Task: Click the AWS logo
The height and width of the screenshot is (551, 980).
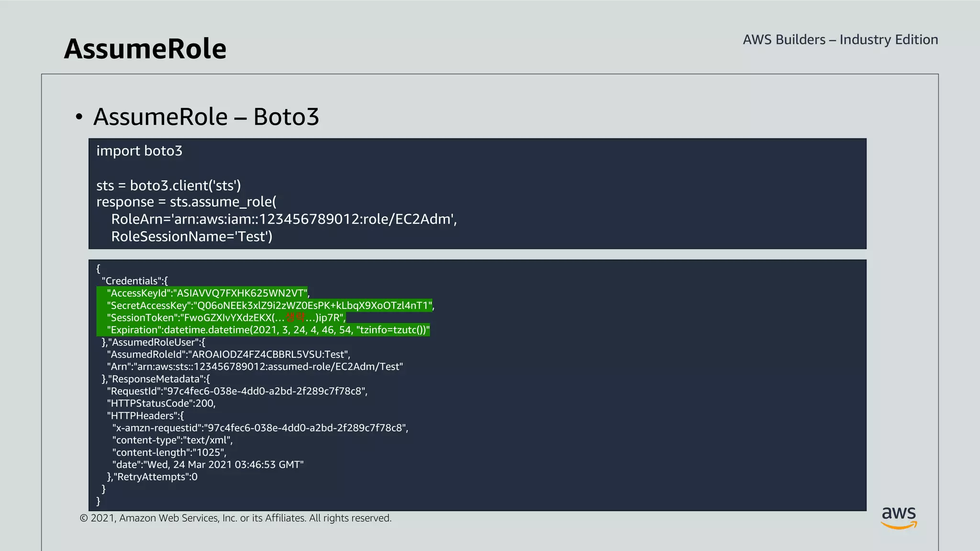Action: 899,518
